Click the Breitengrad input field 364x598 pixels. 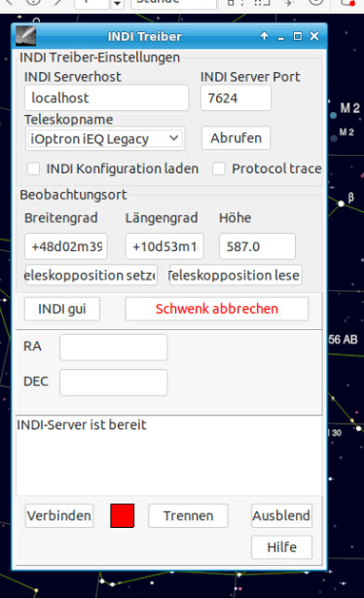(x=66, y=246)
